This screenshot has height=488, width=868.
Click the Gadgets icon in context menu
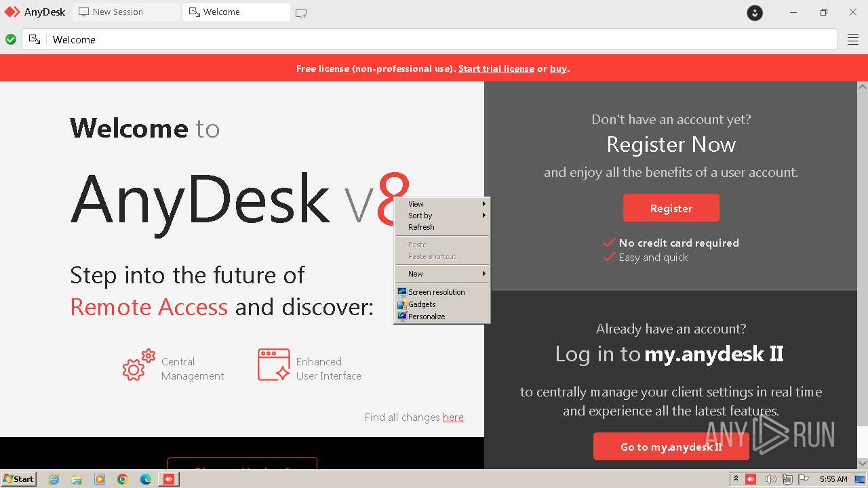click(x=402, y=304)
